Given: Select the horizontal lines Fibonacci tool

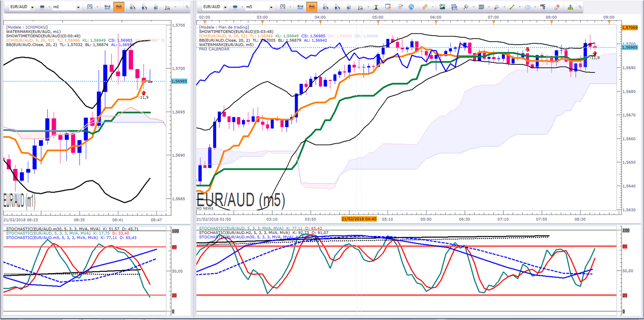Looking at the screenshot, I should point(481,7).
